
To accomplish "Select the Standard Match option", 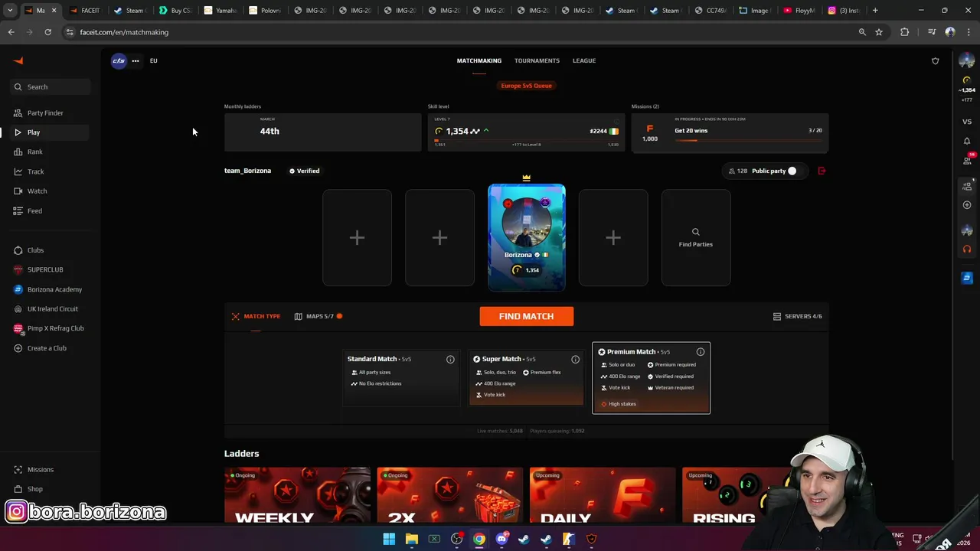I will click(x=401, y=377).
